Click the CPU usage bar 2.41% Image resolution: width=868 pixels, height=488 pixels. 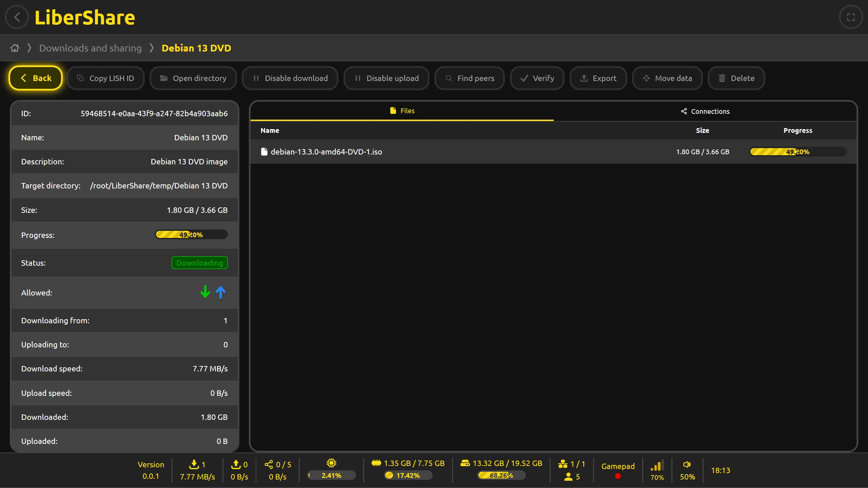[332, 475]
